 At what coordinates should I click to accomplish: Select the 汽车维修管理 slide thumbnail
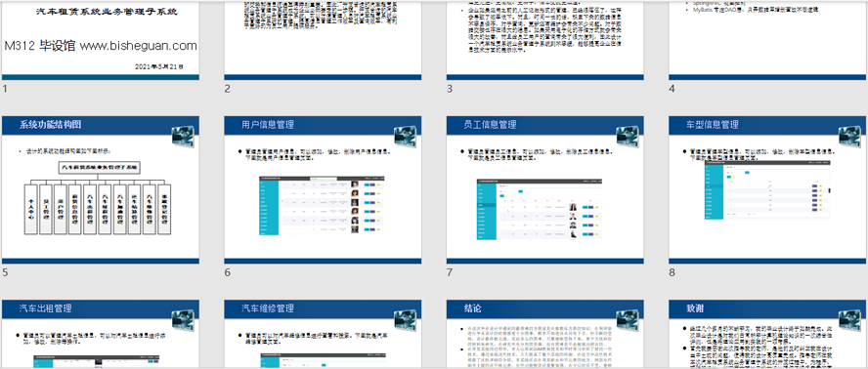pos(323,334)
